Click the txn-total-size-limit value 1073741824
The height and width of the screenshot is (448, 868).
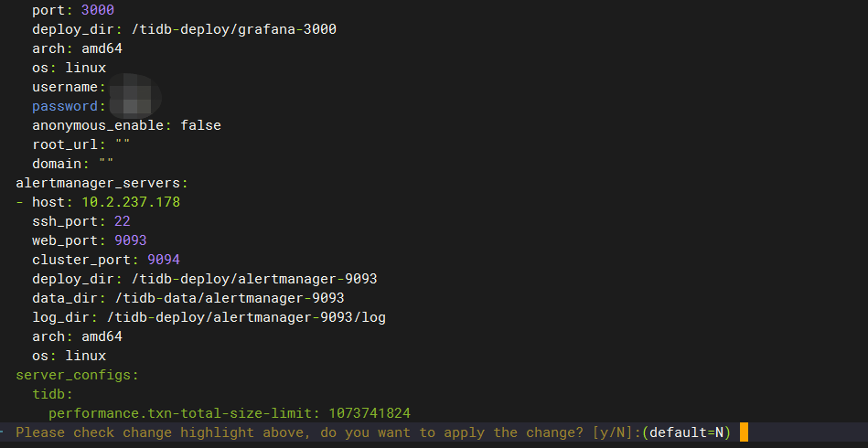370,413
